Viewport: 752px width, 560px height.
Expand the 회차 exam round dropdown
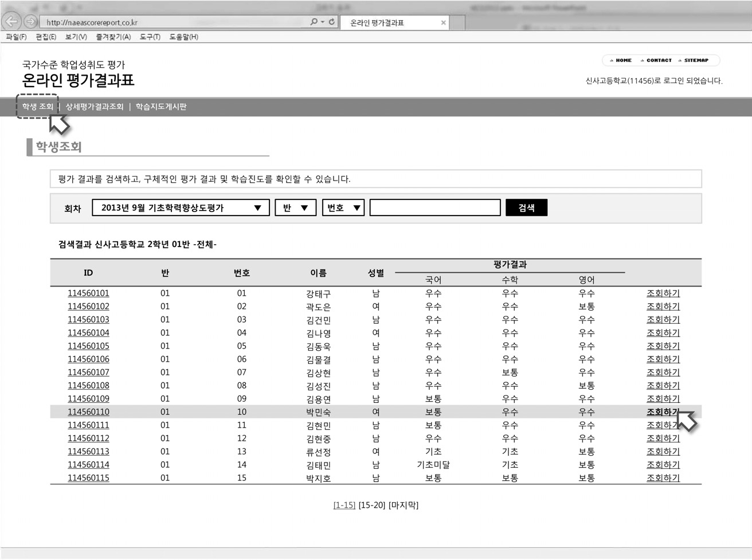tap(181, 207)
